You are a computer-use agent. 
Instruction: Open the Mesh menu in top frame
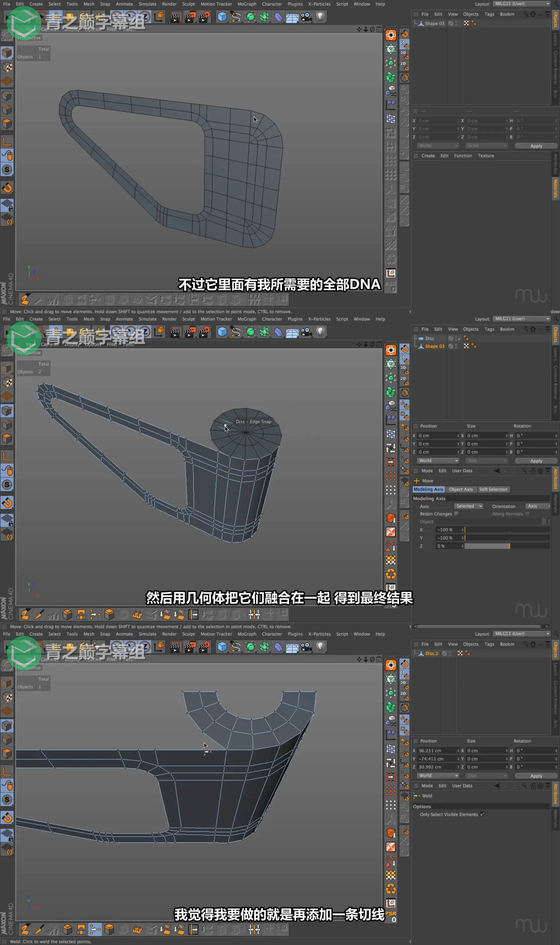pyautogui.click(x=89, y=4)
